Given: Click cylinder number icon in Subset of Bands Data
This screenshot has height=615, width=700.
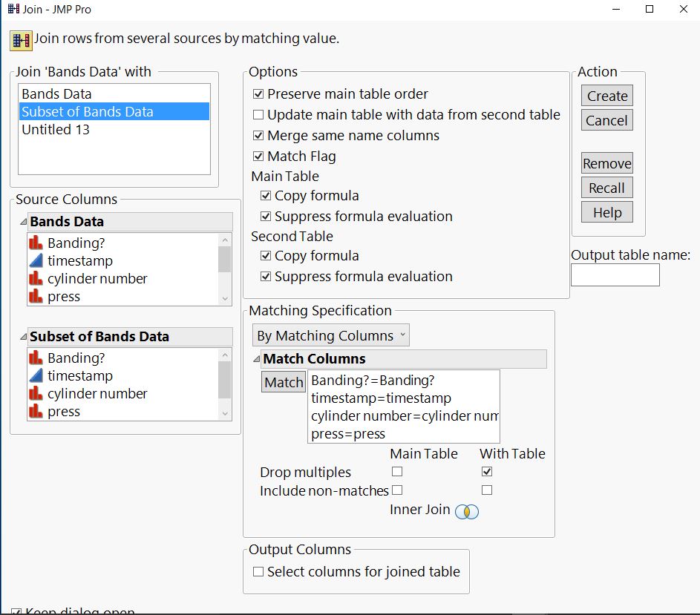Looking at the screenshot, I should (x=36, y=393).
